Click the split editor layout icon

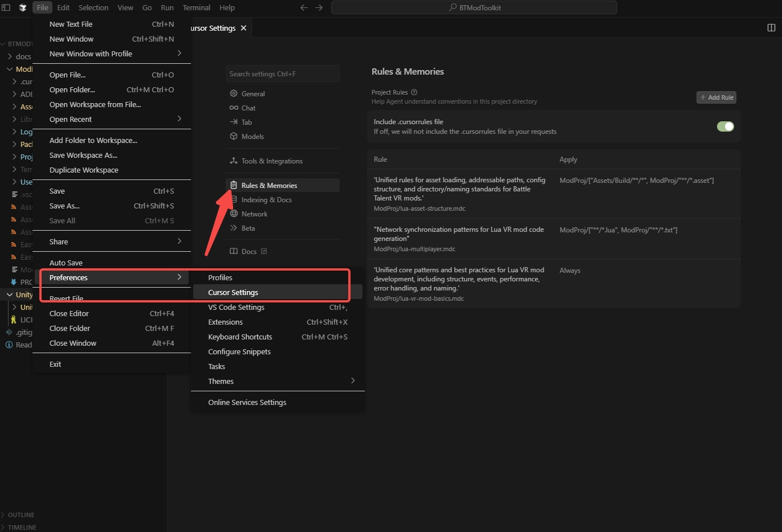pos(771,27)
